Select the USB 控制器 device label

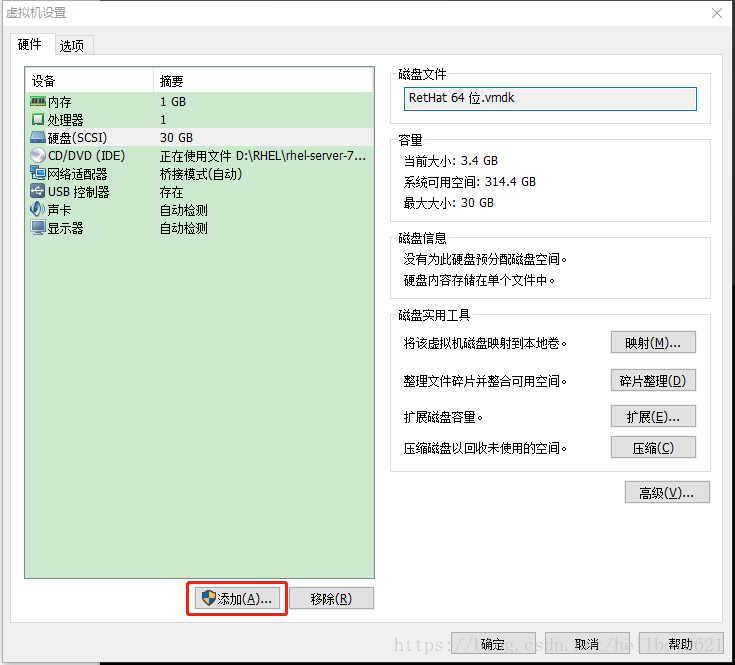click(x=79, y=192)
